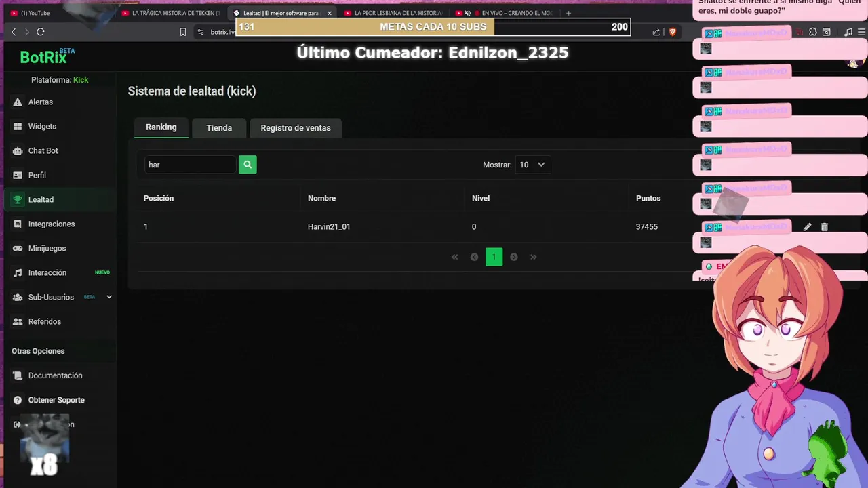The height and width of the screenshot is (488, 868).
Task: Click the botrix.live address bar
Action: click(x=222, y=32)
